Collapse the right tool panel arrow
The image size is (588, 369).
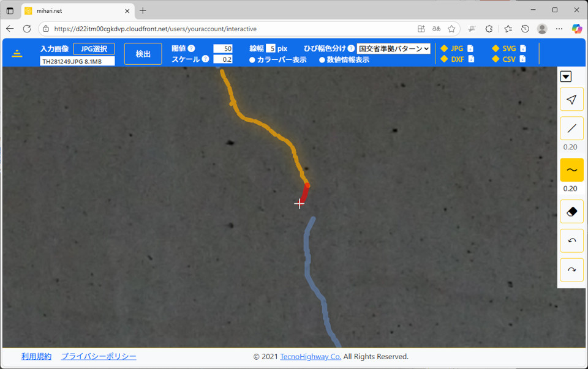point(566,76)
